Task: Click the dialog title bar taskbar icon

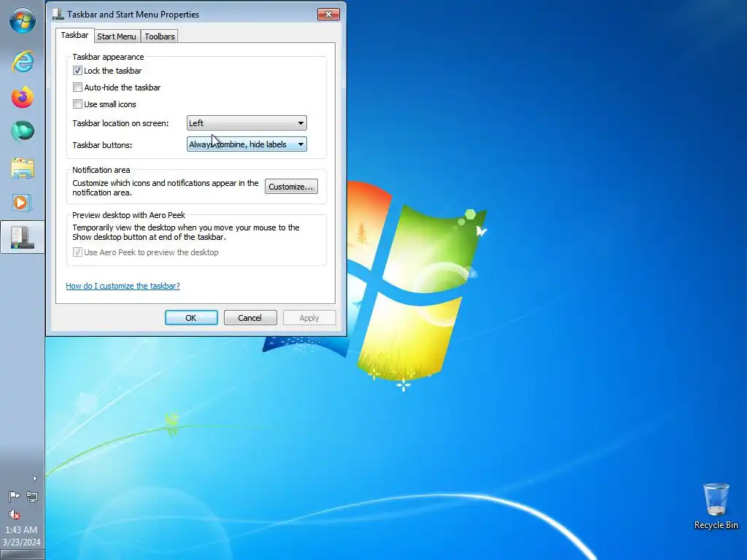Action: point(58,15)
